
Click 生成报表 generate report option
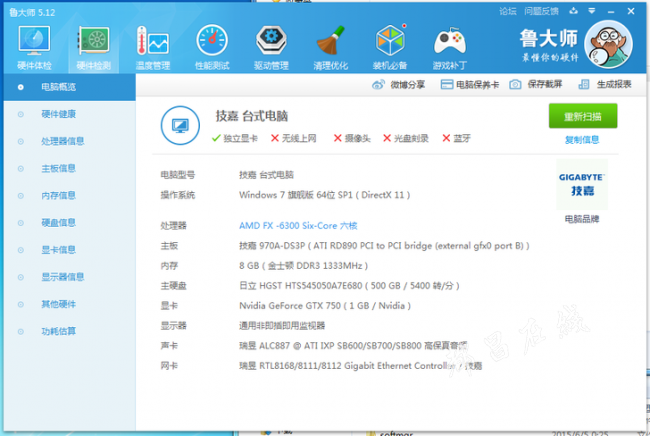click(x=605, y=85)
